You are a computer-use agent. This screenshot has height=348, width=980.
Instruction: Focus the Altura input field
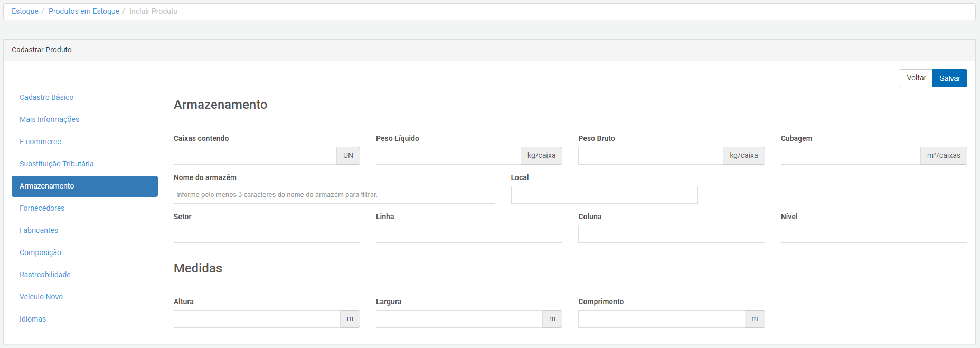257,319
